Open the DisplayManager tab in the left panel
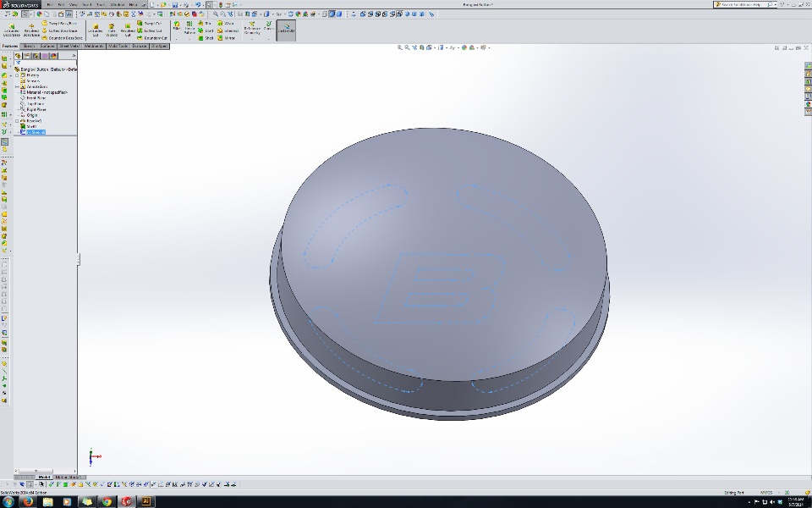812x508 pixels. pyautogui.click(x=53, y=56)
